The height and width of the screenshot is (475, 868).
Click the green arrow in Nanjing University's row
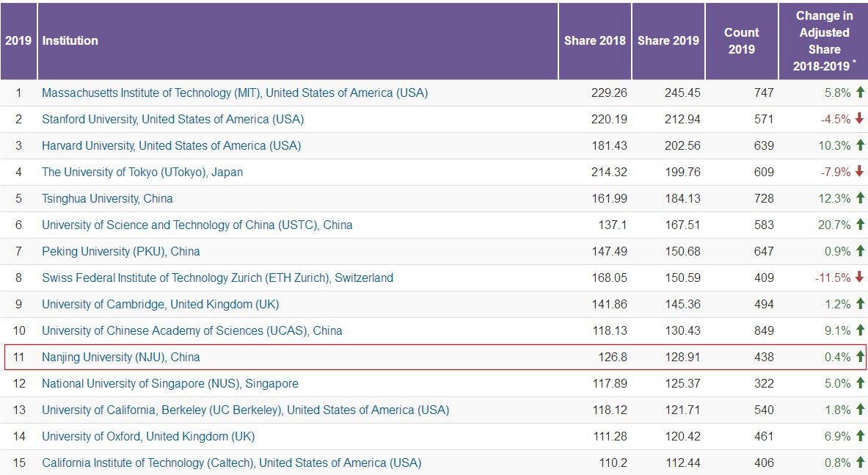pos(859,357)
